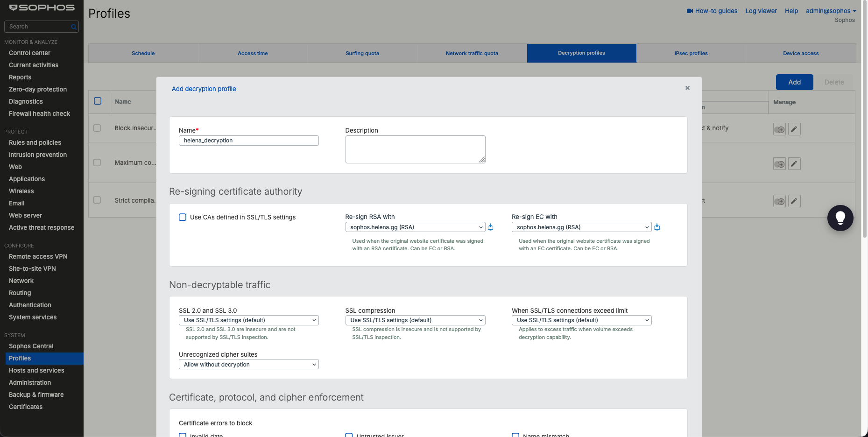Open the Log viewer link
The image size is (868, 437).
[761, 11]
